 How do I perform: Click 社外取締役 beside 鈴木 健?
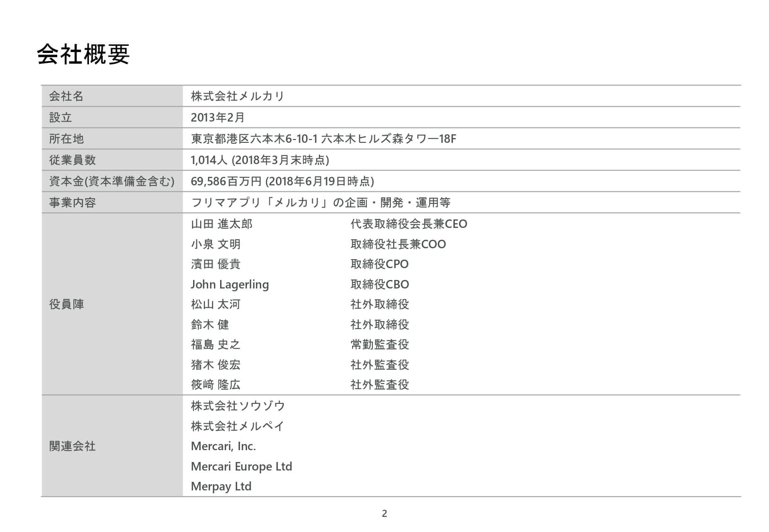tap(380, 324)
